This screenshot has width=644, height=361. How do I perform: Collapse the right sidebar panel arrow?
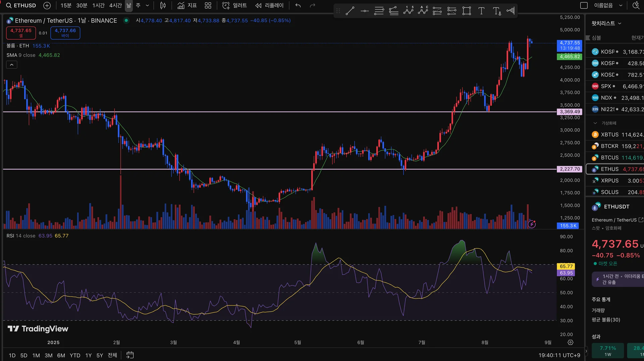[586, 351]
